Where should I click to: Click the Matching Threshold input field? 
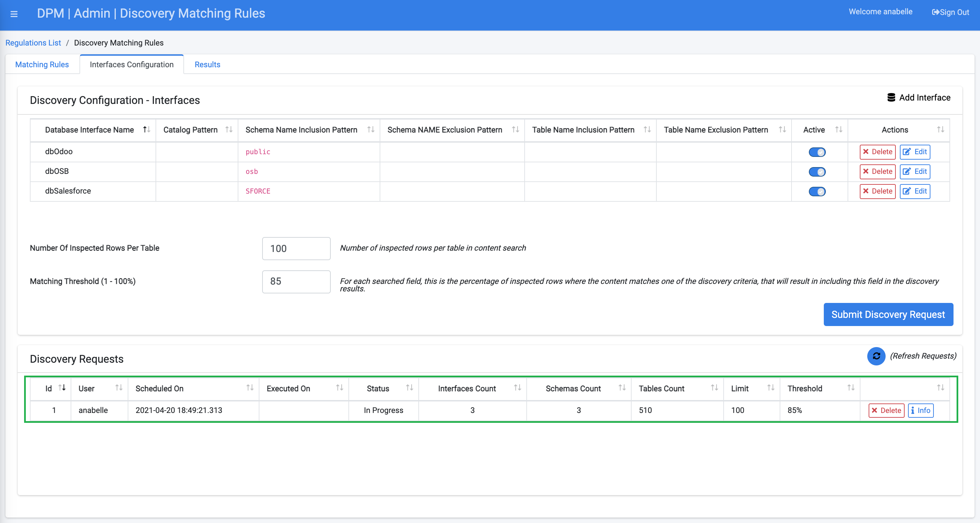(296, 282)
